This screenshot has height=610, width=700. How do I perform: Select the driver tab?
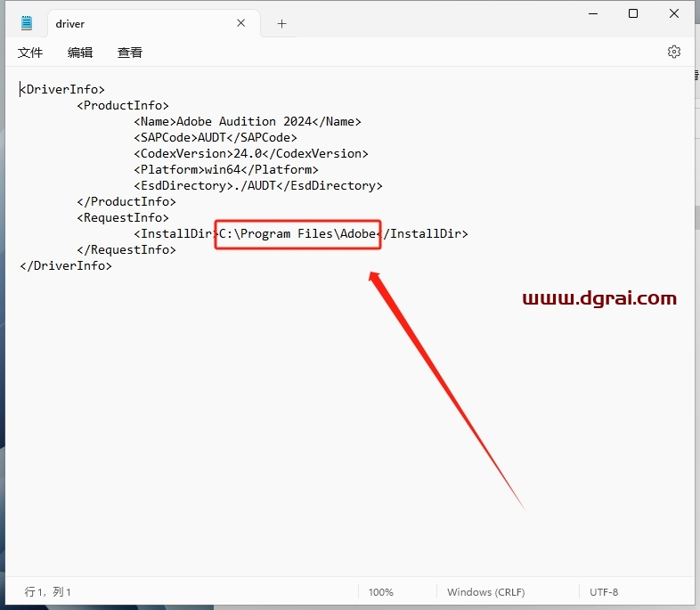pos(153,24)
